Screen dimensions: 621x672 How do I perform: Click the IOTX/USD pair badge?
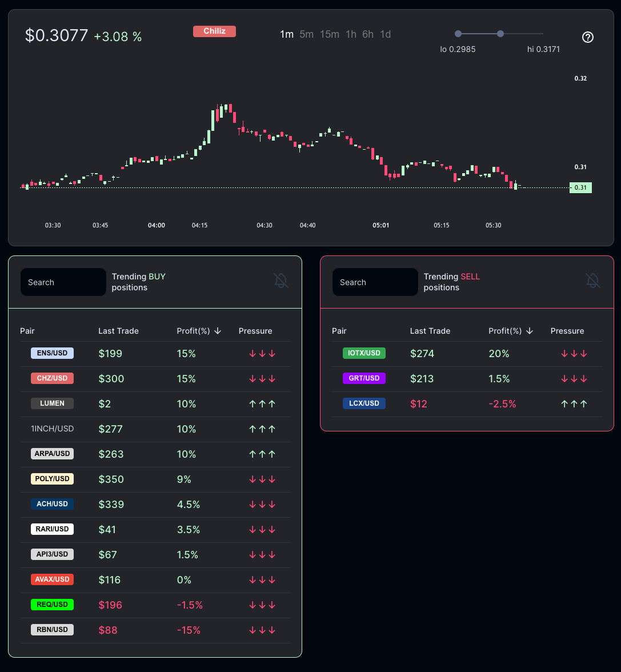(x=364, y=353)
